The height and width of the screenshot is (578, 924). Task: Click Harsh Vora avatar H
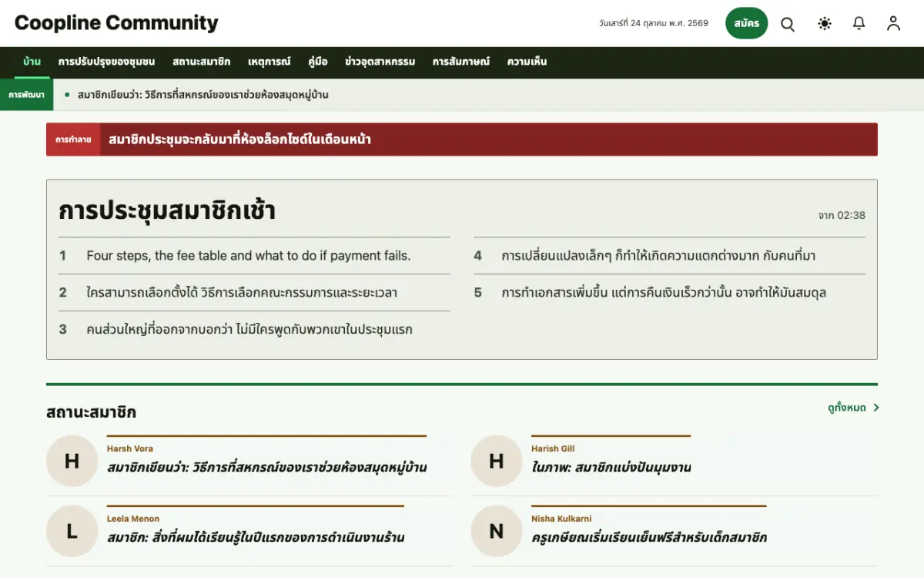72,461
